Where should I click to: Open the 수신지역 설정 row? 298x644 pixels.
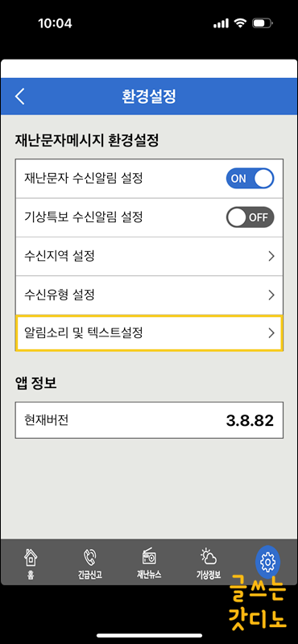coord(149,256)
